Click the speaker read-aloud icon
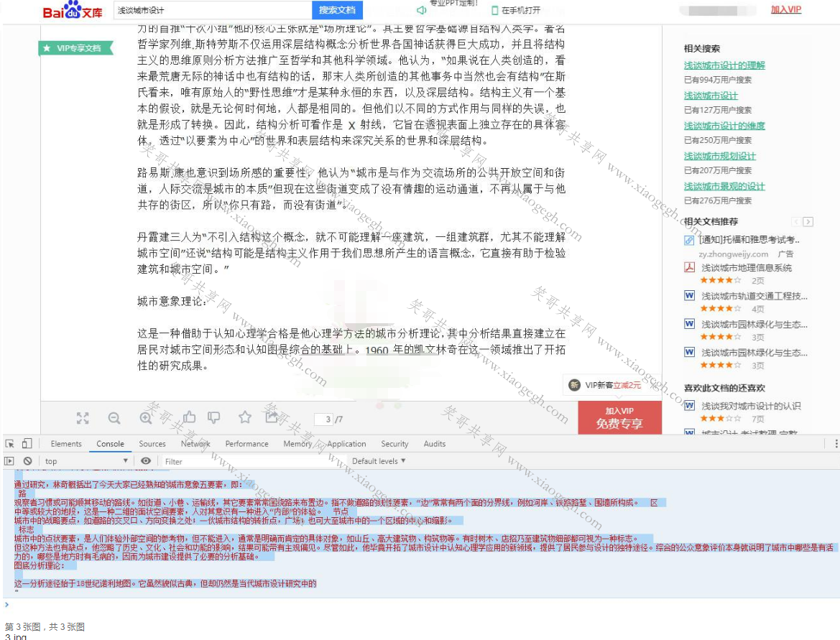Viewport: 840px width, 640px height. tap(422, 10)
